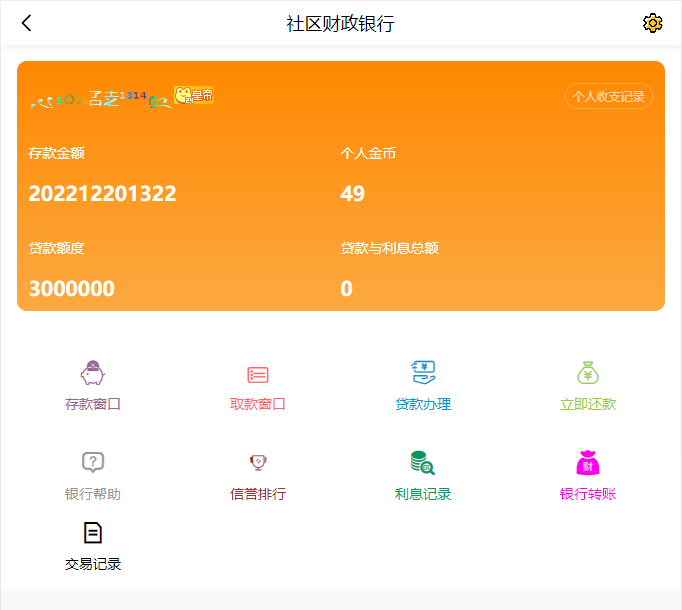Click the colorful username on the card
This screenshot has height=610, width=682.
(x=99, y=98)
